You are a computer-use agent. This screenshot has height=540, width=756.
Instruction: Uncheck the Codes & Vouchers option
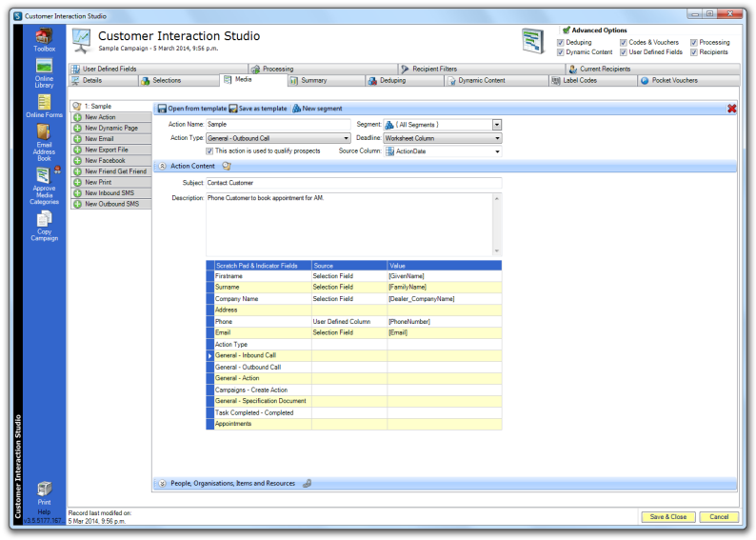point(624,43)
